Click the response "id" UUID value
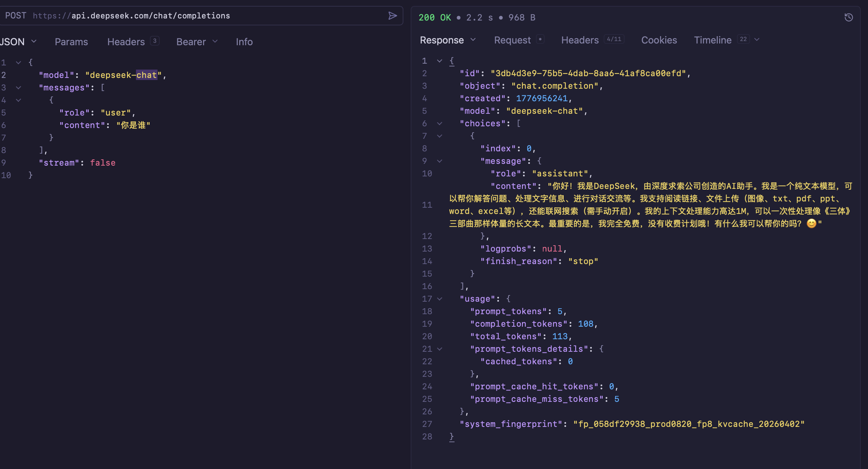This screenshot has height=469, width=868. click(588, 73)
